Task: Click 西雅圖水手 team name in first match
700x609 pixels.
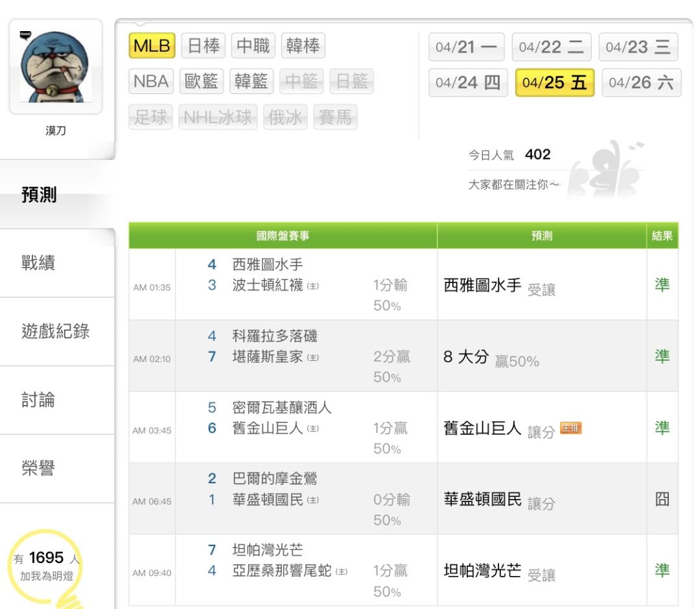Action: point(267,265)
